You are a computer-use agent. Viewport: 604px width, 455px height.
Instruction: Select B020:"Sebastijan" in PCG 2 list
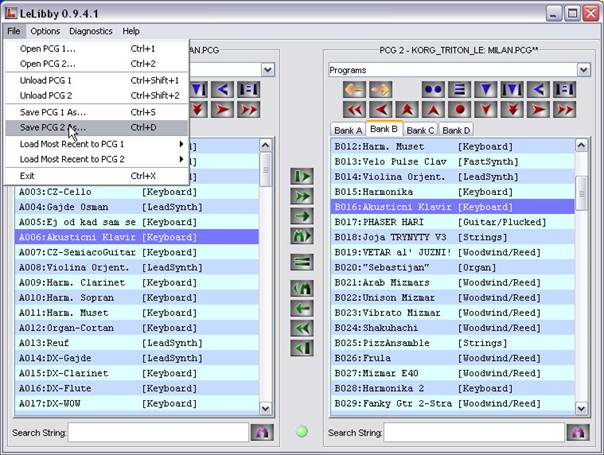point(453,267)
